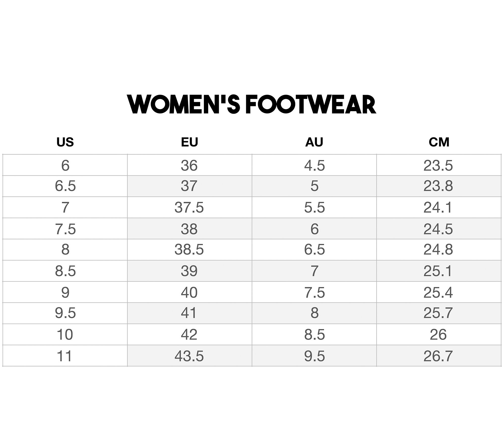Click CM value 23.8 cell
Screen dimensions: 504x448
tap(439, 186)
